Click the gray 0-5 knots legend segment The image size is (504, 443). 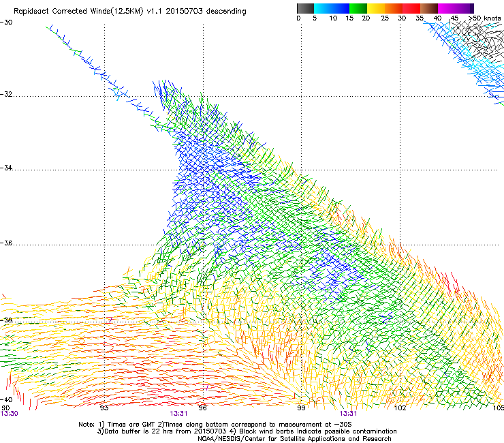[305, 8]
